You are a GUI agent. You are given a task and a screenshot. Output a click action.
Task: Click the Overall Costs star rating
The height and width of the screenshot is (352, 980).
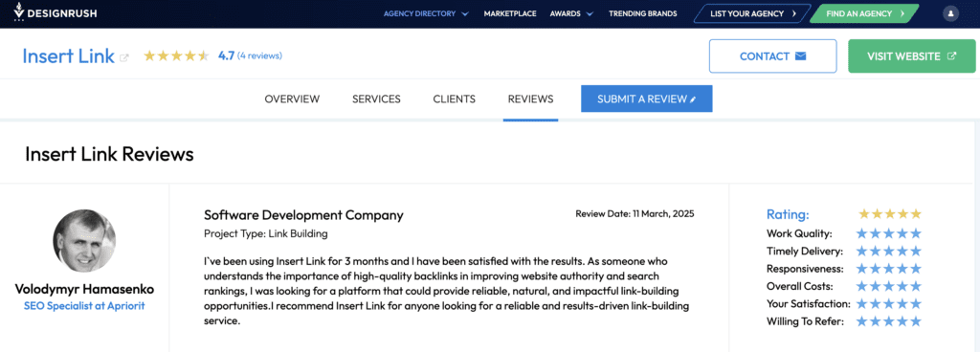pos(889,286)
